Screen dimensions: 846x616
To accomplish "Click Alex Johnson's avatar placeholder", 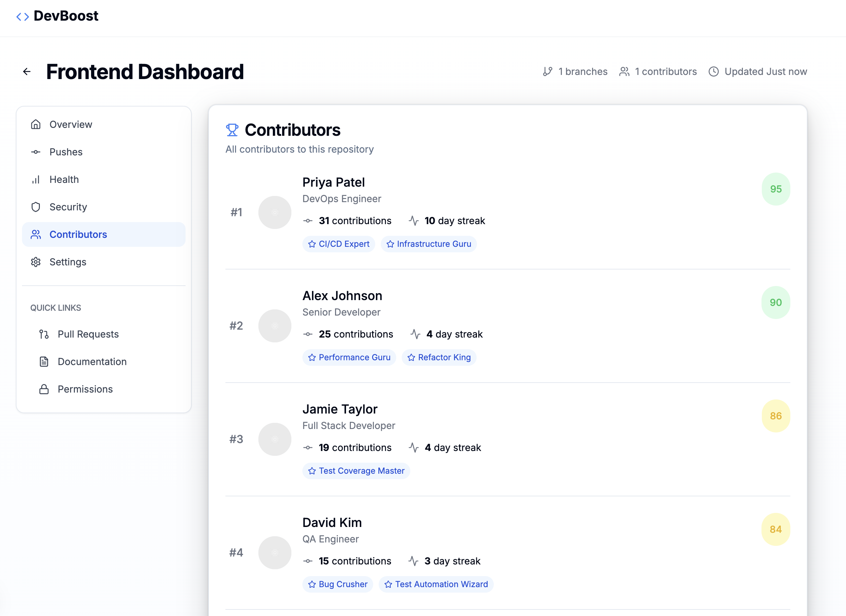I will coord(275,326).
